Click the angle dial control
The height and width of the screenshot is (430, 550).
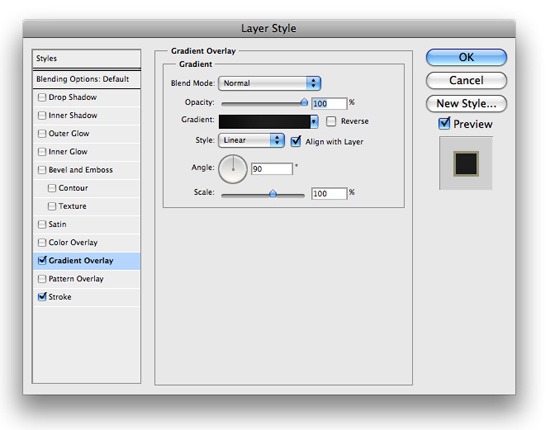[x=233, y=169]
